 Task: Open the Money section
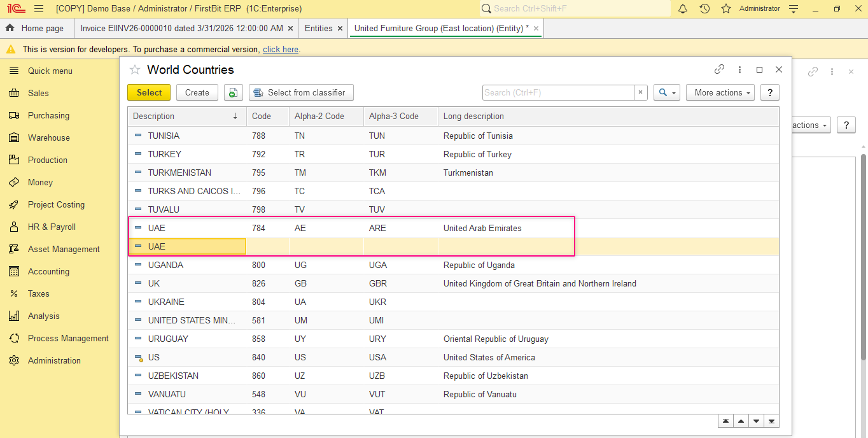click(40, 182)
